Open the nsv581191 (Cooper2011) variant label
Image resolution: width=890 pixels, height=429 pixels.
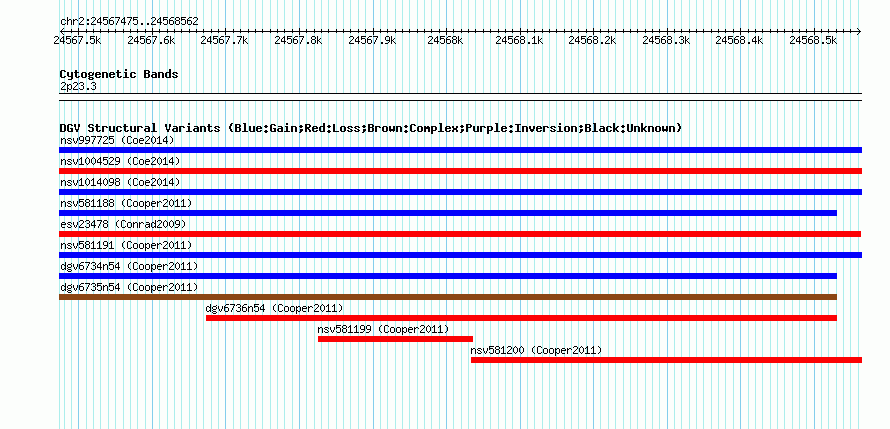(x=126, y=245)
